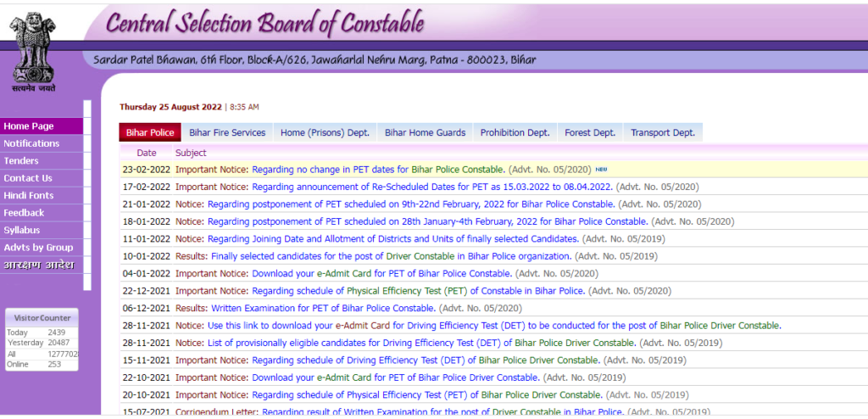Viewport: 868px width, 419px height.
Task: Open 15-11-2021 DET schedule notice
Action: [x=426, y=360]
